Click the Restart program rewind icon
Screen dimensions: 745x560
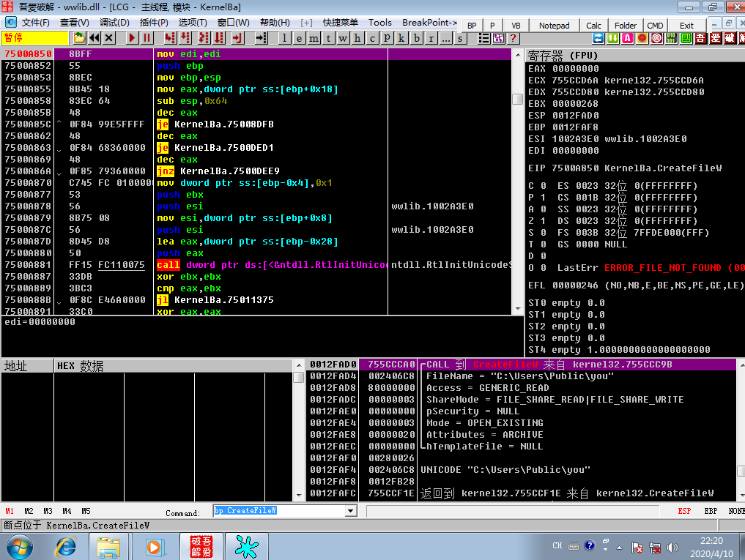point(94,38)
